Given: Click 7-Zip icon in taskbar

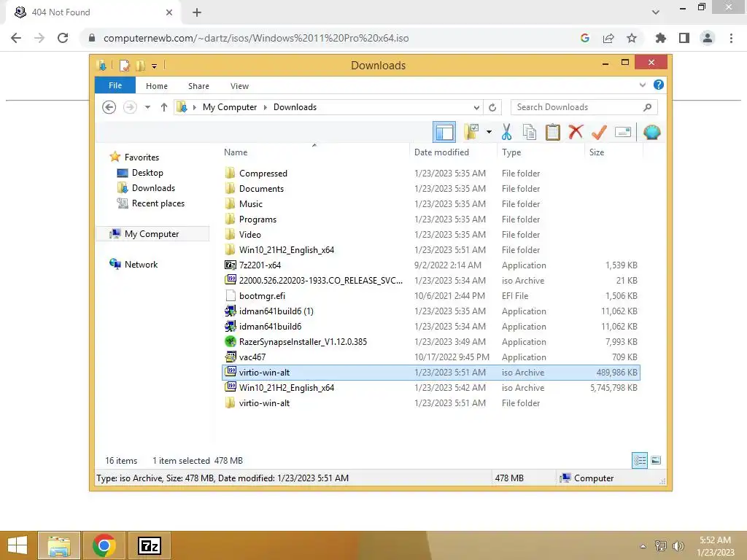Looking at the screenshot, I should [x=149, y=545].
